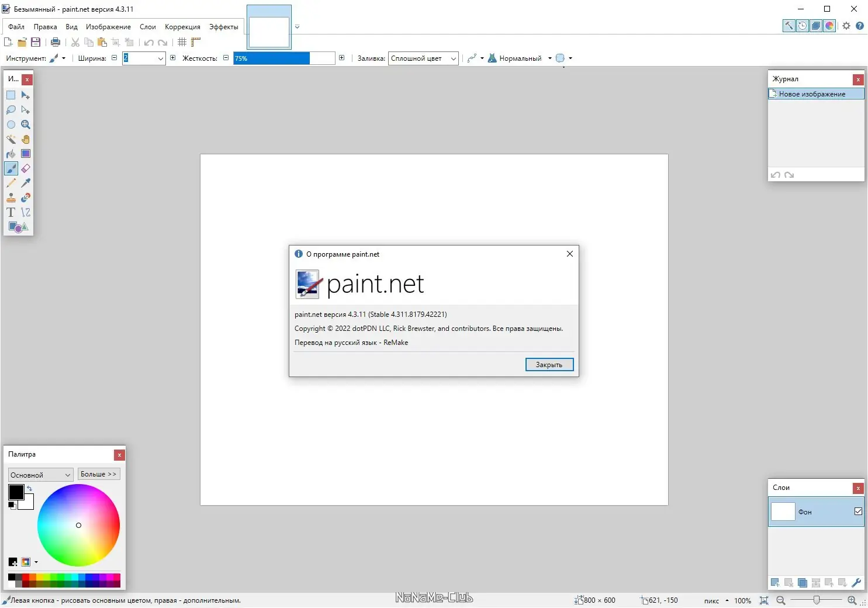Select the Lasso Select tool
This screenshot has height=608, width=868.
click(x=11, y=110)
